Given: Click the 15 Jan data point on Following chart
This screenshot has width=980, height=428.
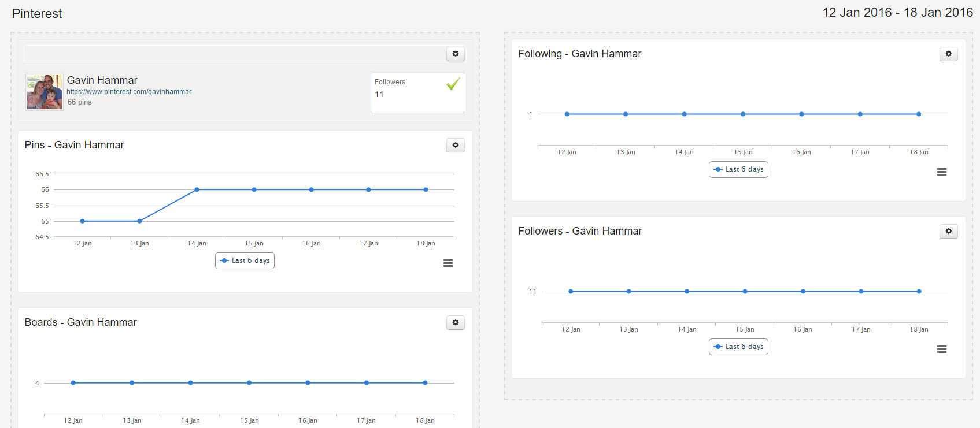Looking at the screenshot, I should coord(743,114).
